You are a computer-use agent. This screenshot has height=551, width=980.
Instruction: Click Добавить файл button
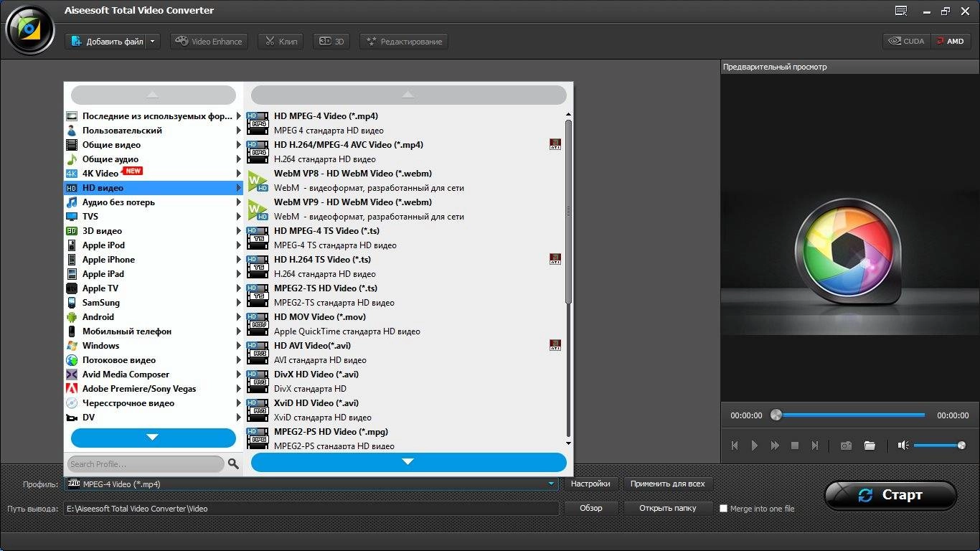(x=106, y=42)
